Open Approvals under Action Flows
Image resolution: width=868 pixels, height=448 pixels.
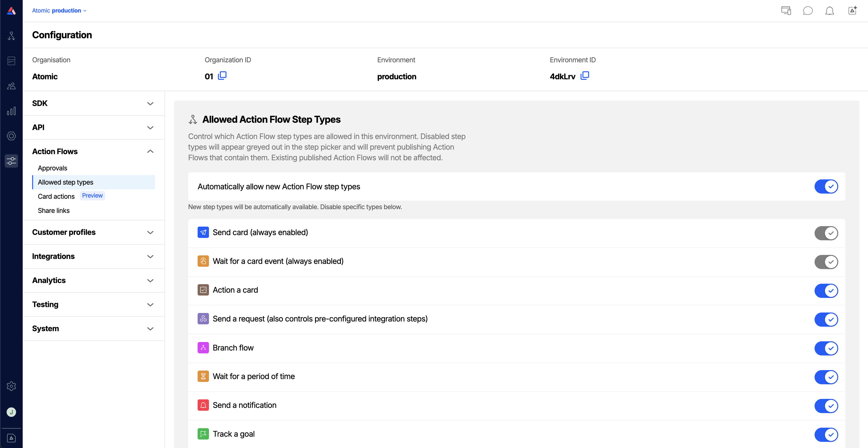[52, 168]
